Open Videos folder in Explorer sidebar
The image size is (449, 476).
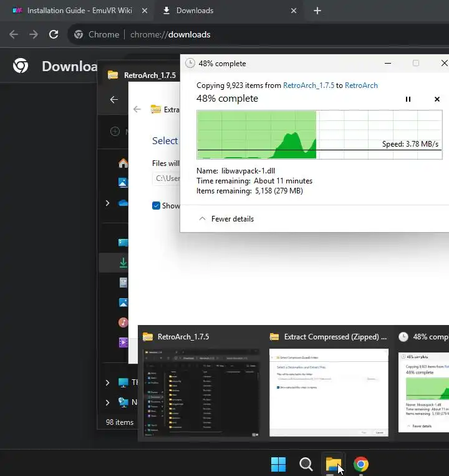tap(123, 342)
